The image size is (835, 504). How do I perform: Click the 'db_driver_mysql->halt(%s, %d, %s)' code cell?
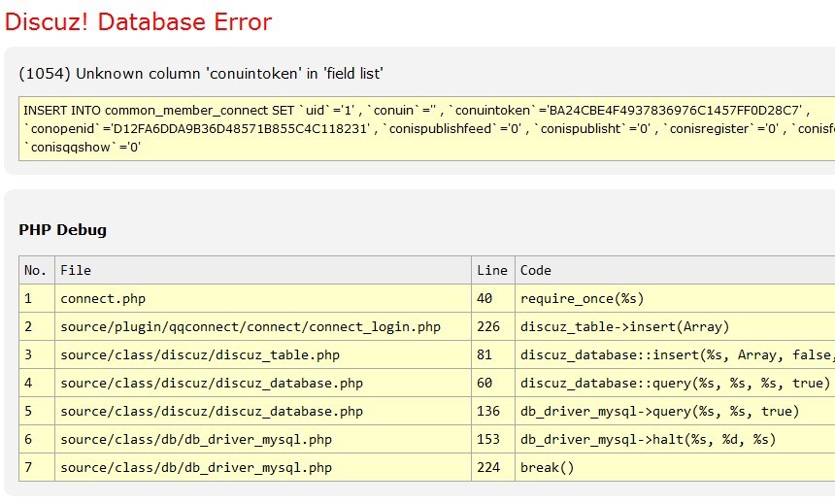(648, 440)
